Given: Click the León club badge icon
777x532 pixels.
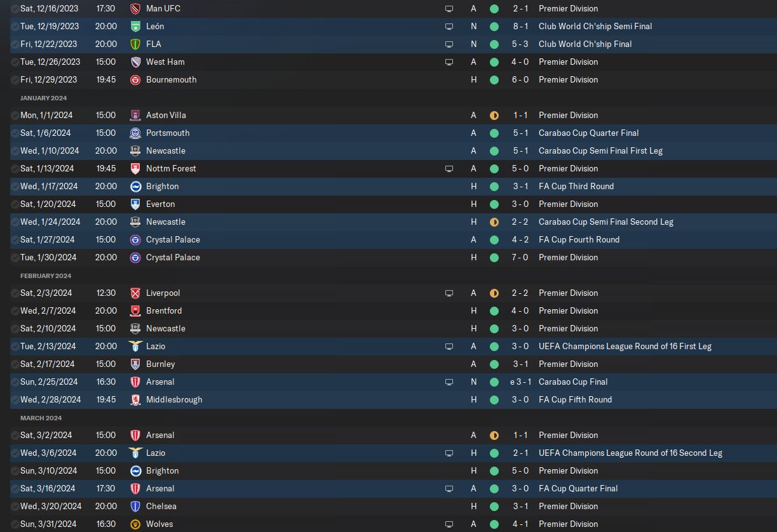Looking at the screenshot, I should pos(135,26).
